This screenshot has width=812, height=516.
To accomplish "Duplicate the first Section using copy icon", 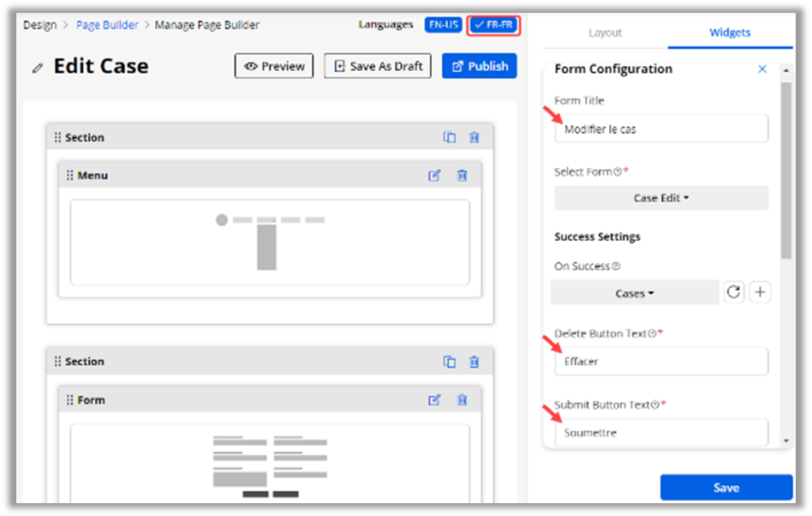I will pos(450,137).
